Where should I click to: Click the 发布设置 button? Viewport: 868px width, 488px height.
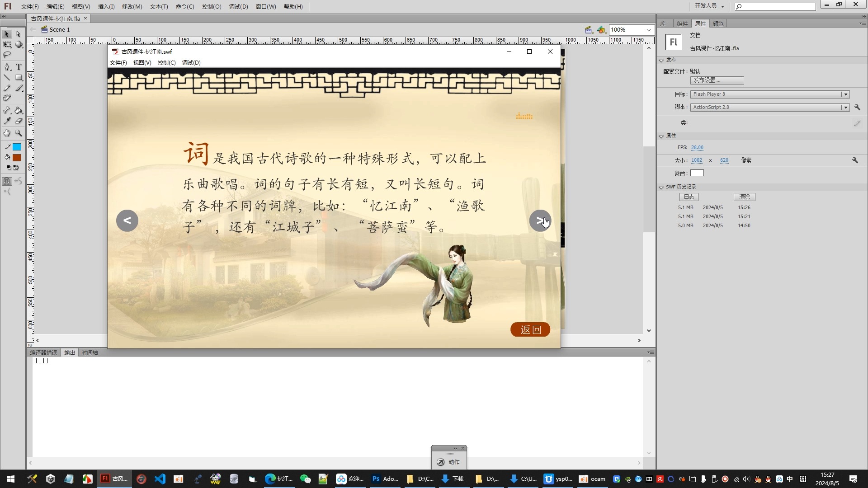click(x=717, y=80)
